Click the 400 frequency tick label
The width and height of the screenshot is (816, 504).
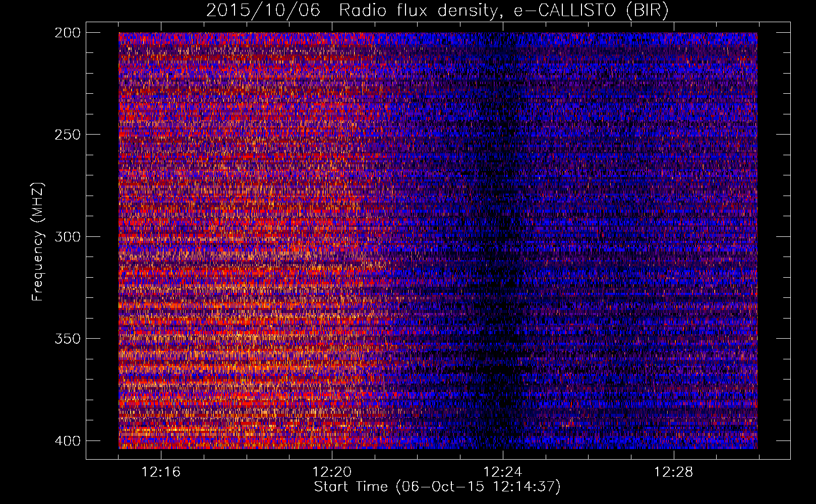67,440
